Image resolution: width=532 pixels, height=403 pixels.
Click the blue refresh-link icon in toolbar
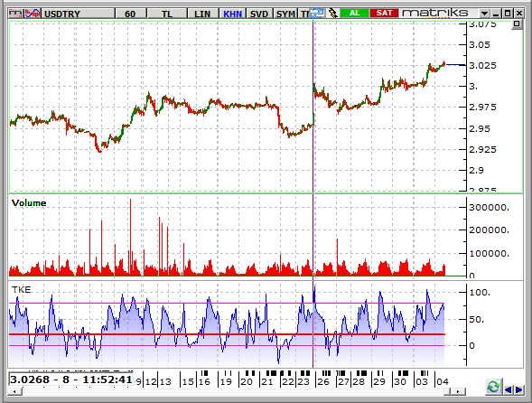point(318,14)
